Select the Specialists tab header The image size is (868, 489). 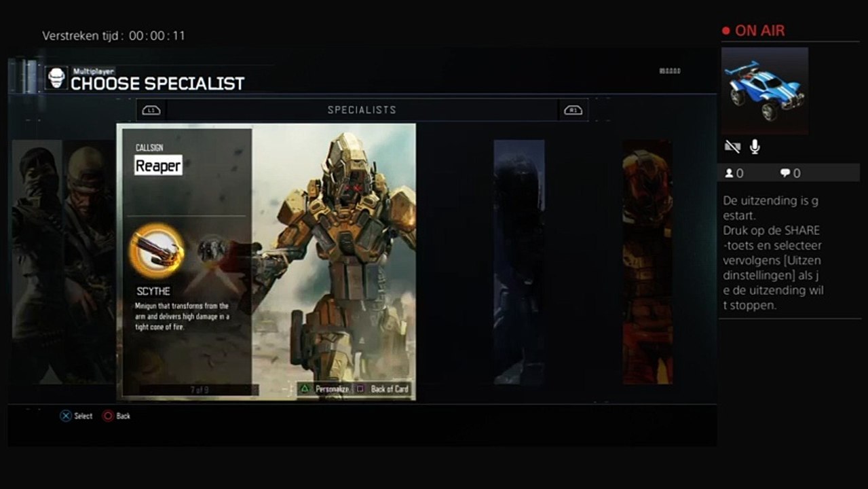(x=362, y=110)
